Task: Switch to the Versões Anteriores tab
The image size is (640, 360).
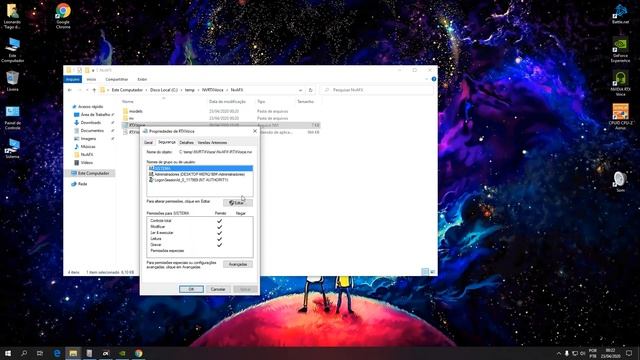Action: coord(212,142)
